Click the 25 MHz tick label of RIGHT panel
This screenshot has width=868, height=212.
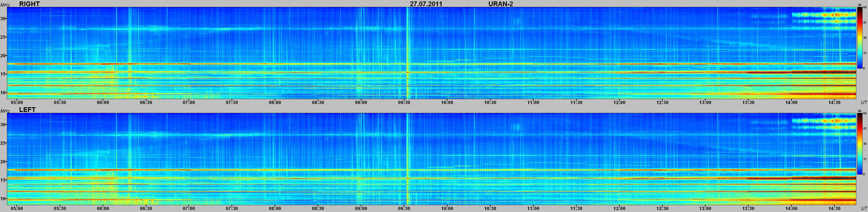pyautogui.click(x=3, y=37)
